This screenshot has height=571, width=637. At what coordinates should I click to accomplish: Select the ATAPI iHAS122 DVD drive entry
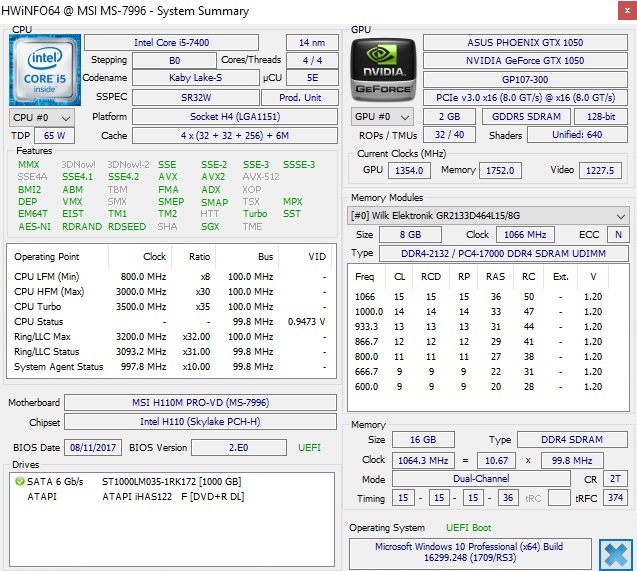[173, 497]
